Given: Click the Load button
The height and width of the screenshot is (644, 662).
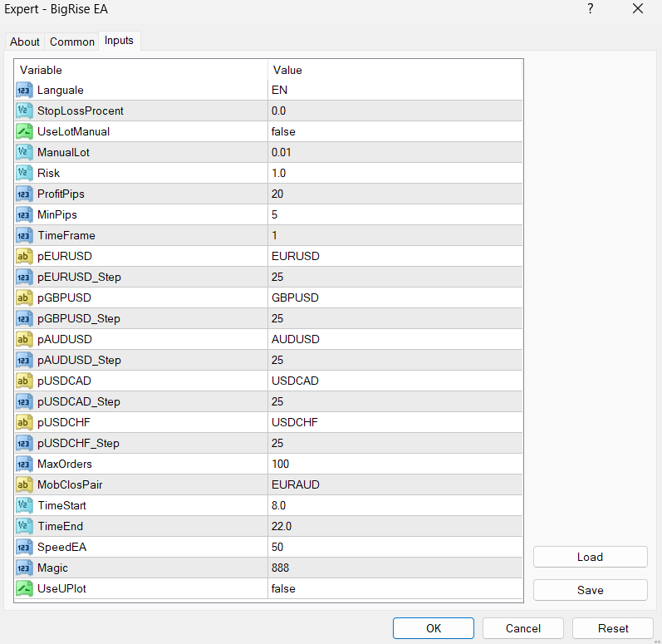Looking at the screenshot, I should [590, 557].
